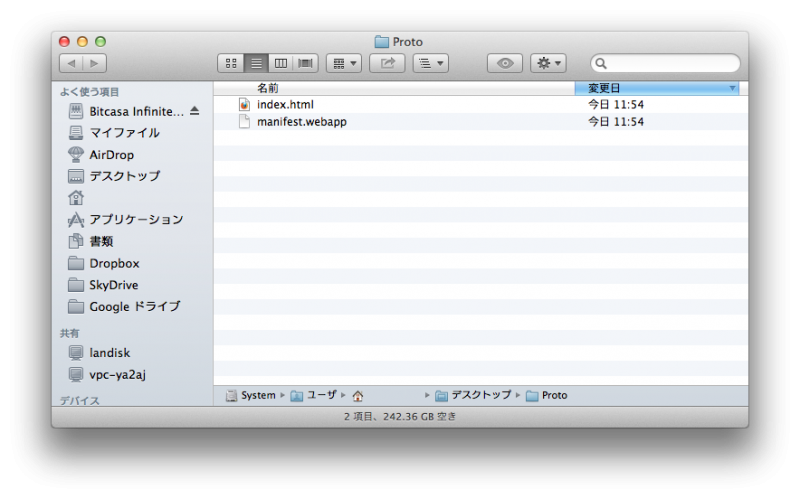Switch to column view

pos(281,63)
